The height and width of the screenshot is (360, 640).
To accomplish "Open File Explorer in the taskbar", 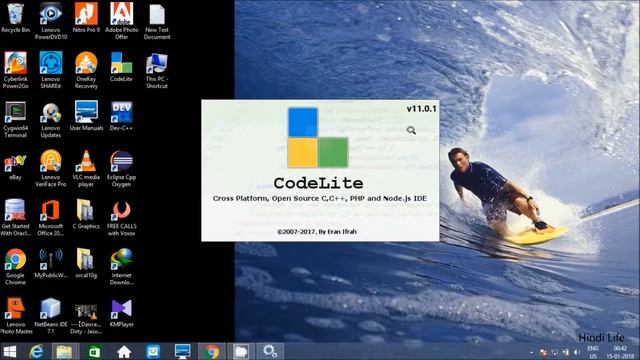I will (64, 351).
